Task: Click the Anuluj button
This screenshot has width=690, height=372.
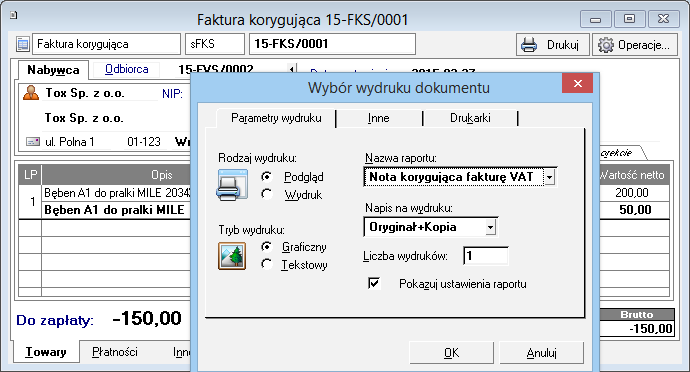Action: pos(542,353)
